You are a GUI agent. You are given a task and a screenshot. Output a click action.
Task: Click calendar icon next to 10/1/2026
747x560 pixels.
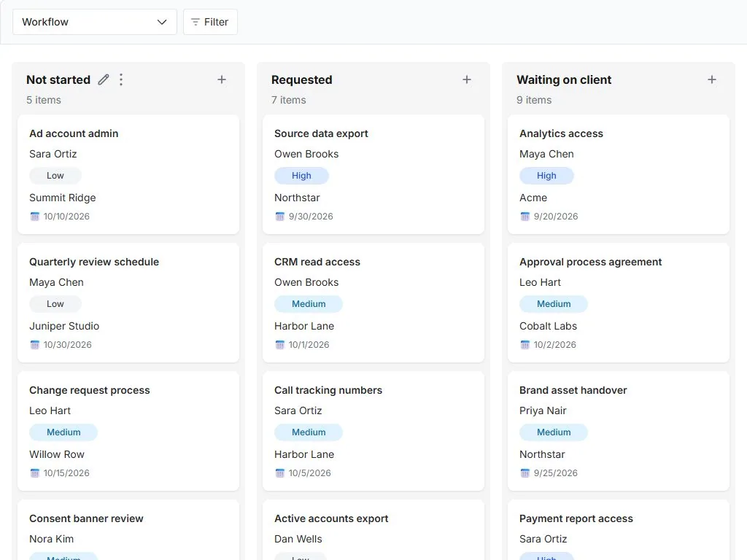tap(279, 345)
